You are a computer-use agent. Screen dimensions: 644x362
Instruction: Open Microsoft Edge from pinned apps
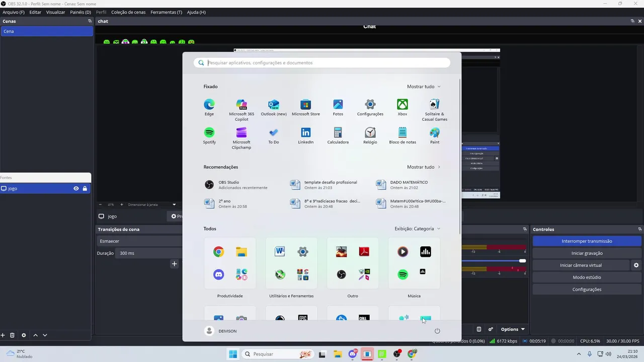(x=209, y=108)
